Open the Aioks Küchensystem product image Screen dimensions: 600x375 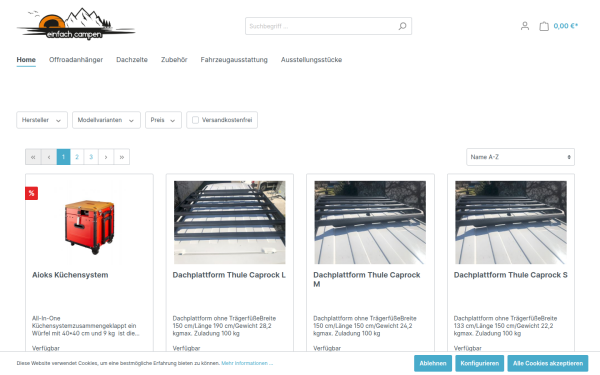(89, 222)
